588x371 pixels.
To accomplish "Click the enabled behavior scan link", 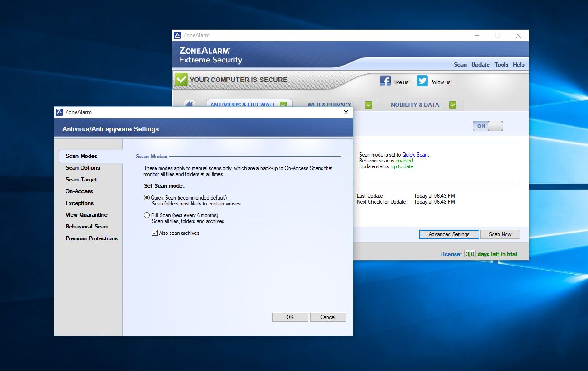I will (x=404, y=161).
